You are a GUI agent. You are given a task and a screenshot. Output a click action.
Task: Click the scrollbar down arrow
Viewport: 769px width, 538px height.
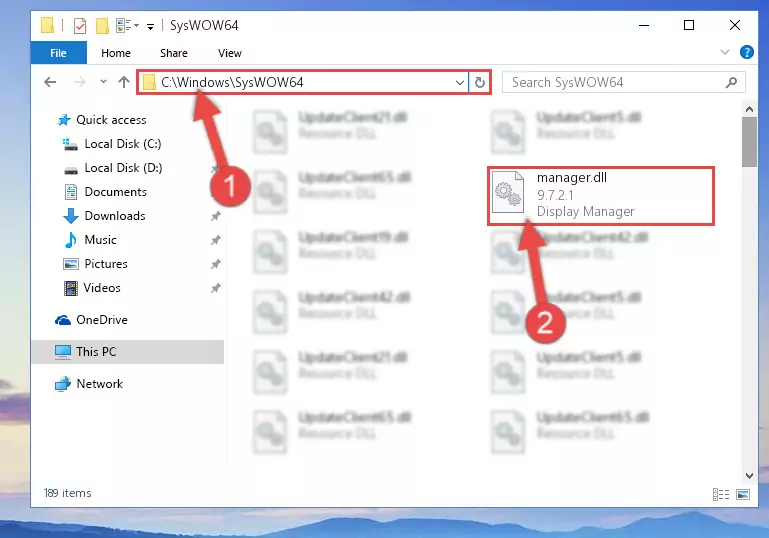[x=749, y=475]
